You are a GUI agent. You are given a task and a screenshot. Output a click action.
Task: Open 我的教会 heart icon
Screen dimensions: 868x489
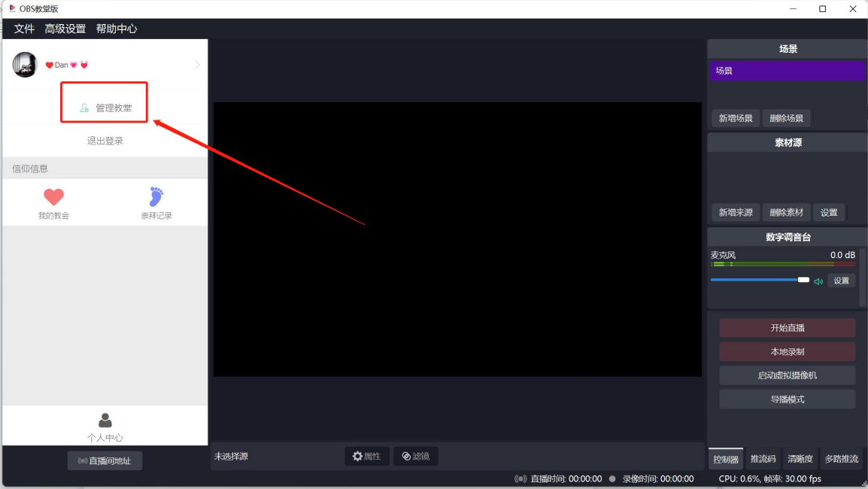(53, 195)
